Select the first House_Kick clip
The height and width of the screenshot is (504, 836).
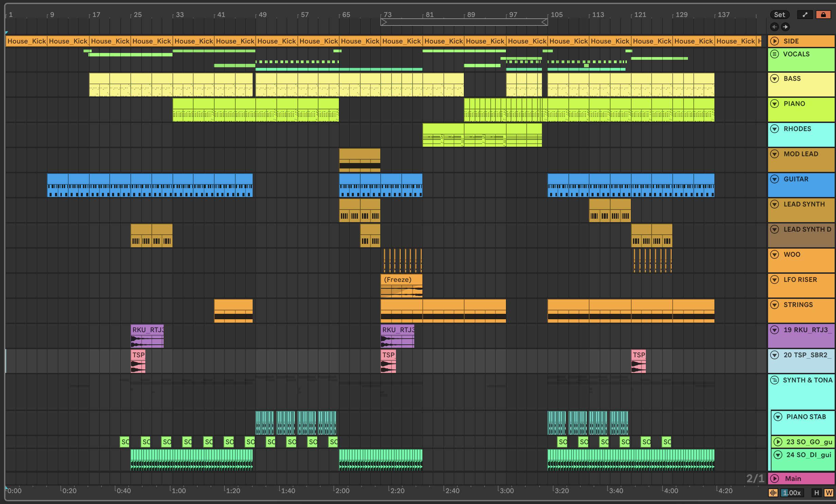tap(26, 41)
